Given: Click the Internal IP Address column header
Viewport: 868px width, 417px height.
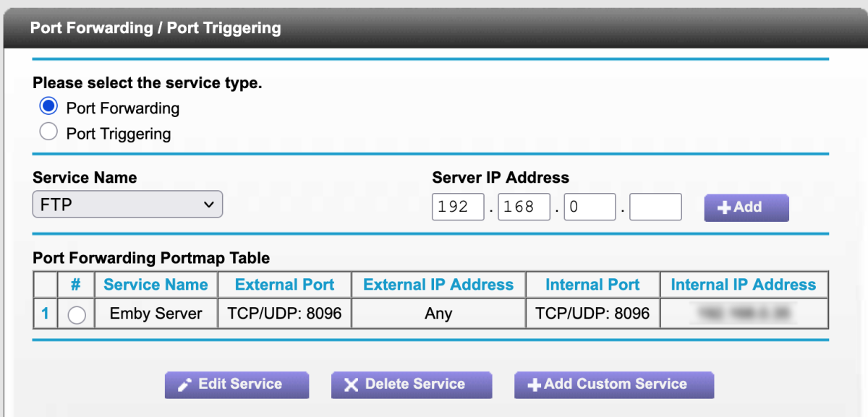Looking at the screenshot, I should 744,284.
